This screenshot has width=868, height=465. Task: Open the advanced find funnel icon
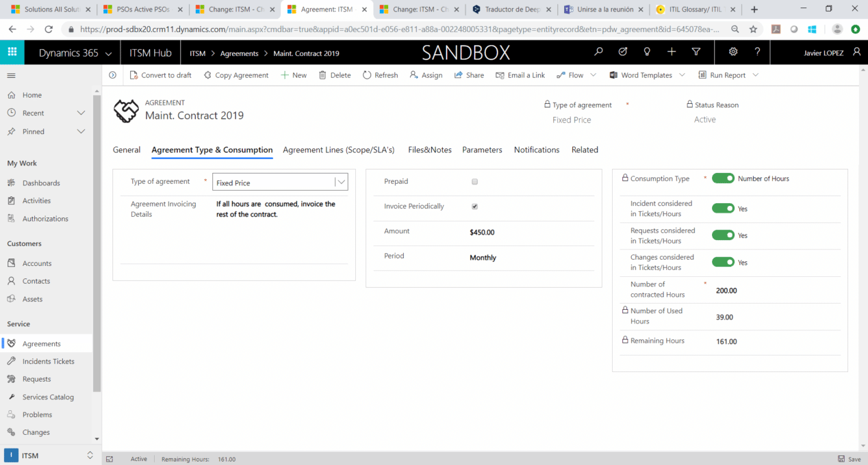tap(696, 52)
